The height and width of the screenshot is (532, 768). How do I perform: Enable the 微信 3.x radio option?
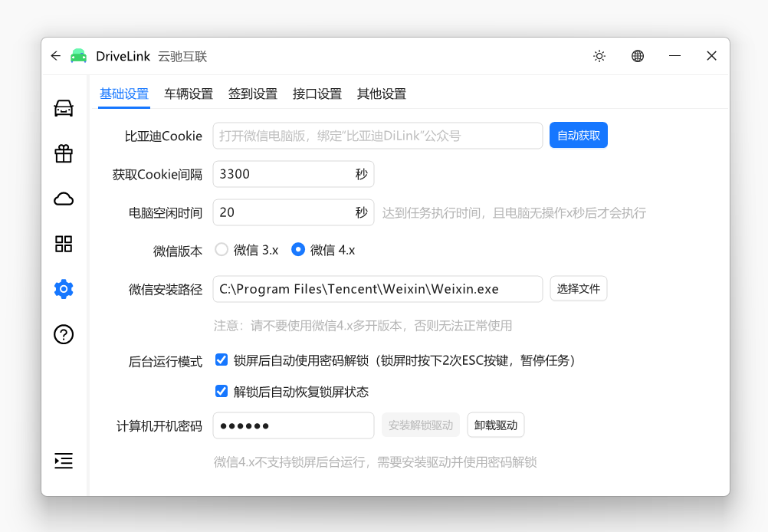coord(222,248)
